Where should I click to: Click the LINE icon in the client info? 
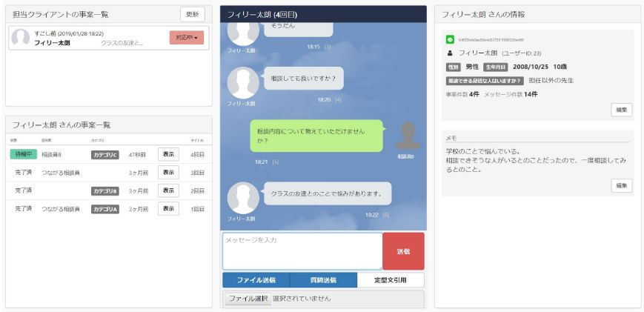point(450,39)
